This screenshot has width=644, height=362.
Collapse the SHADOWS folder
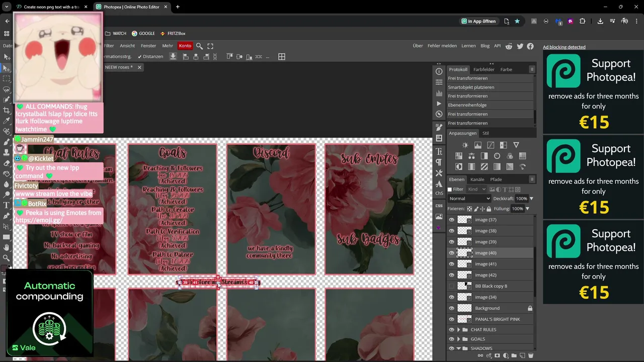[x=458, y=348]
